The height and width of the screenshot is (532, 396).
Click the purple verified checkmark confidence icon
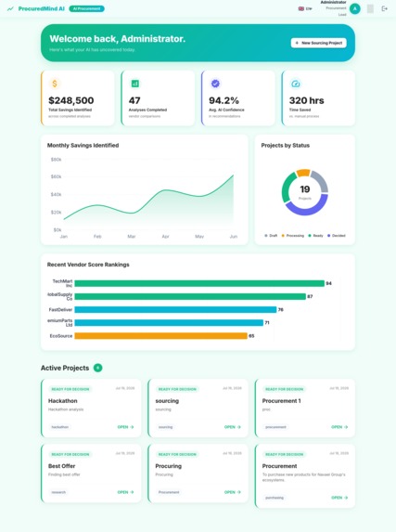pos(215,84)
